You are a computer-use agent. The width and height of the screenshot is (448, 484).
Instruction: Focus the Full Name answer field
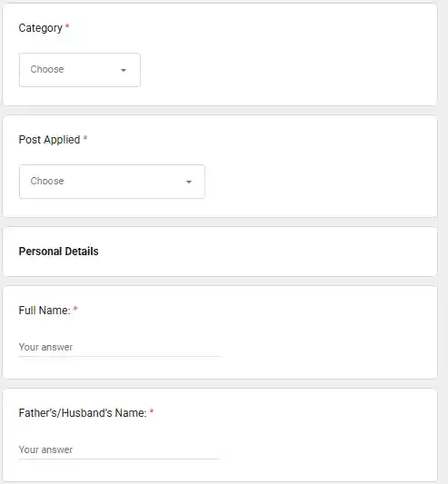tap(119, 347)
